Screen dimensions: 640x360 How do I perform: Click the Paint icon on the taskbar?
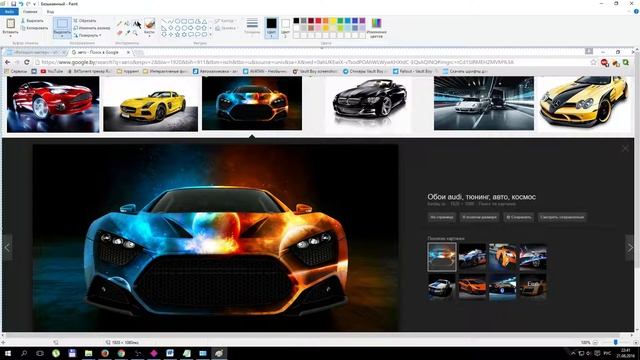pyautogui.click(x=219, y=353)
